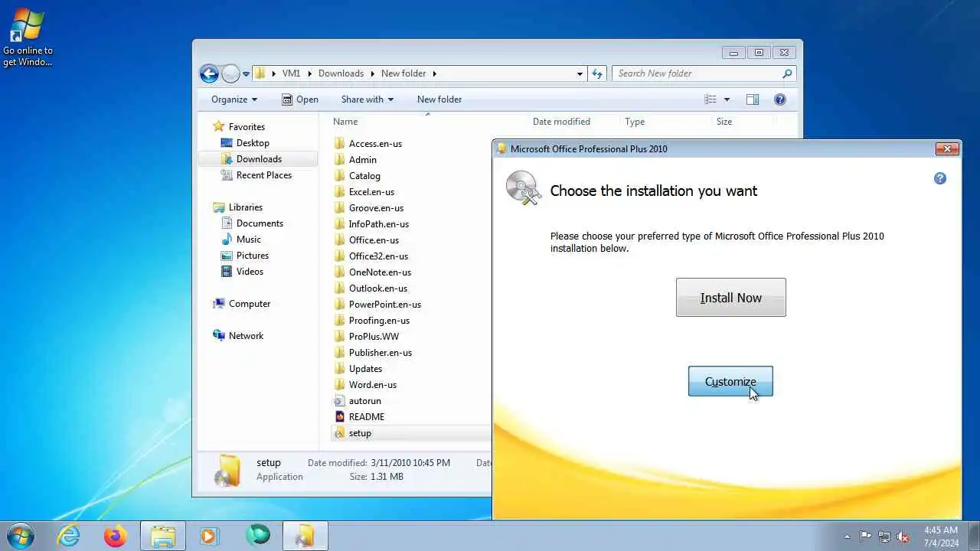Select the Groove.en-us folder
The height and width of the screenshot is (551, 980).
[x=376, y=208]
